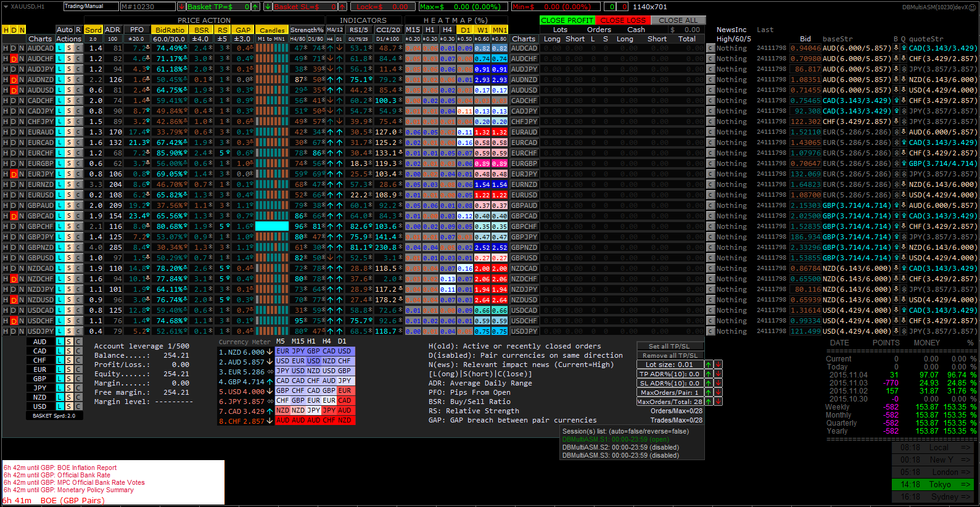
Task: Close the JPY basket with C button
Action: coord(78,388)
